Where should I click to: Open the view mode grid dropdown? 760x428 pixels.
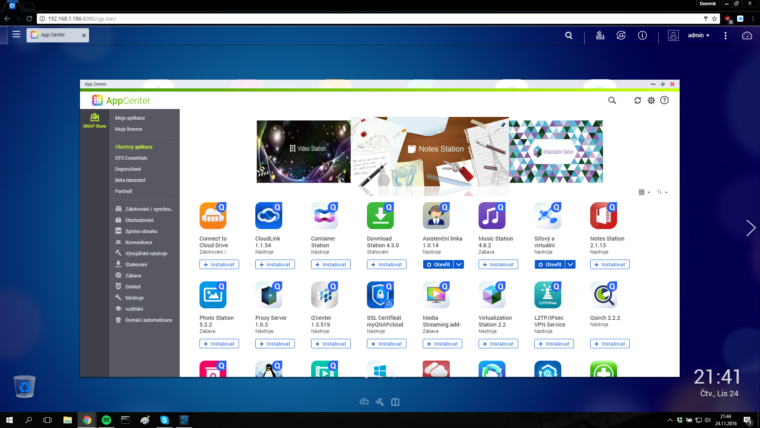pyautogui.click(x=644, y=192)
